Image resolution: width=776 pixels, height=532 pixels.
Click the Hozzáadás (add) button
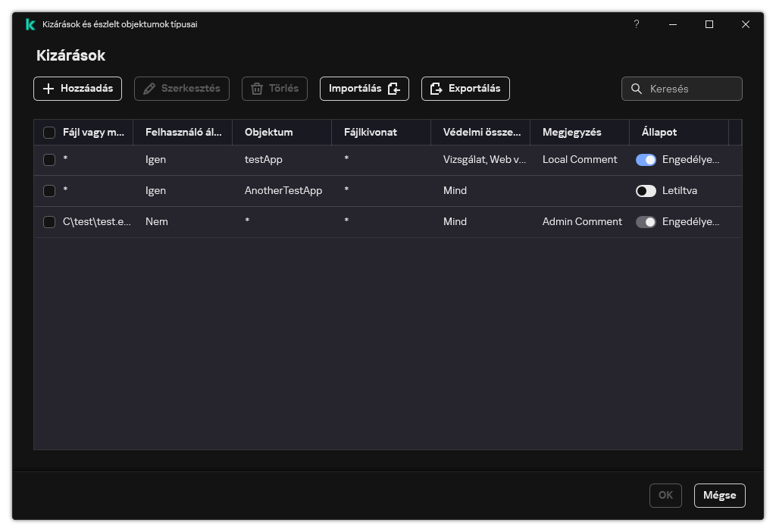[77, 89]
